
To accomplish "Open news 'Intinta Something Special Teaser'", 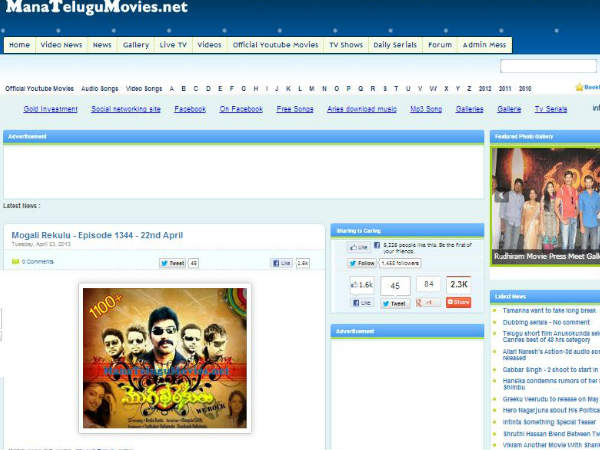I will (549, 422).
